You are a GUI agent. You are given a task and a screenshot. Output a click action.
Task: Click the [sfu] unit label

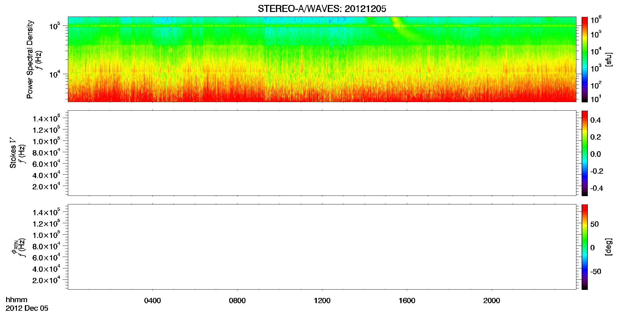(x=609, y=59)
